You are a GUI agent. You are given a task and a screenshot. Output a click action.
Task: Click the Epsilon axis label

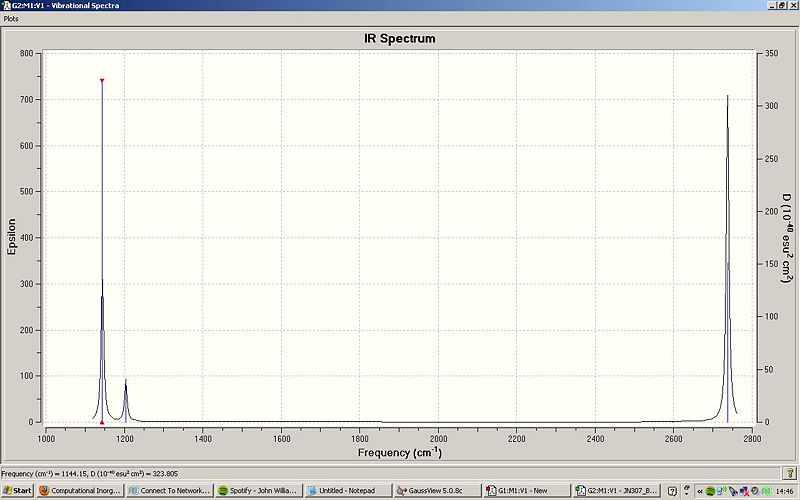[x=12, y=237]
